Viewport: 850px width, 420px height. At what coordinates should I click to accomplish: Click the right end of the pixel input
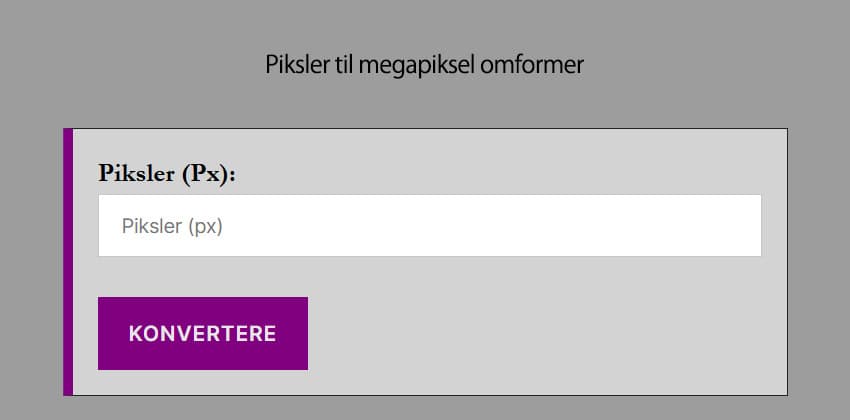pyautogui.click(x=740, y=226)
